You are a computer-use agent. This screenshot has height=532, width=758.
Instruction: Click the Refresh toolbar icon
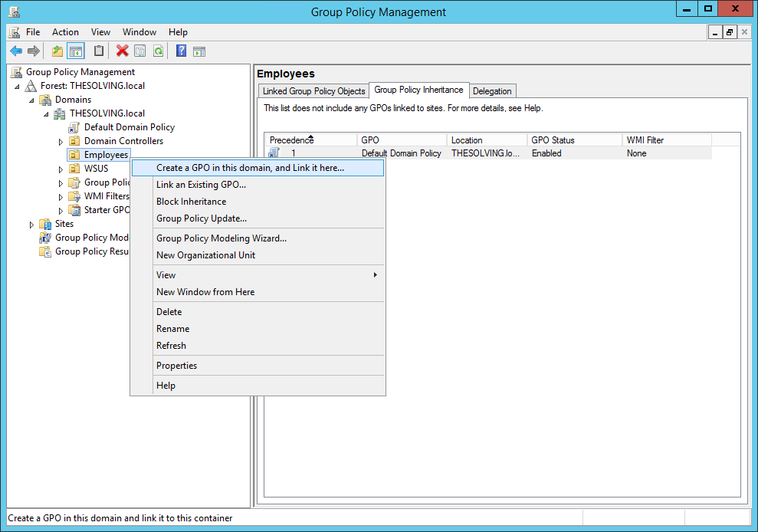(x=157, y=51)
